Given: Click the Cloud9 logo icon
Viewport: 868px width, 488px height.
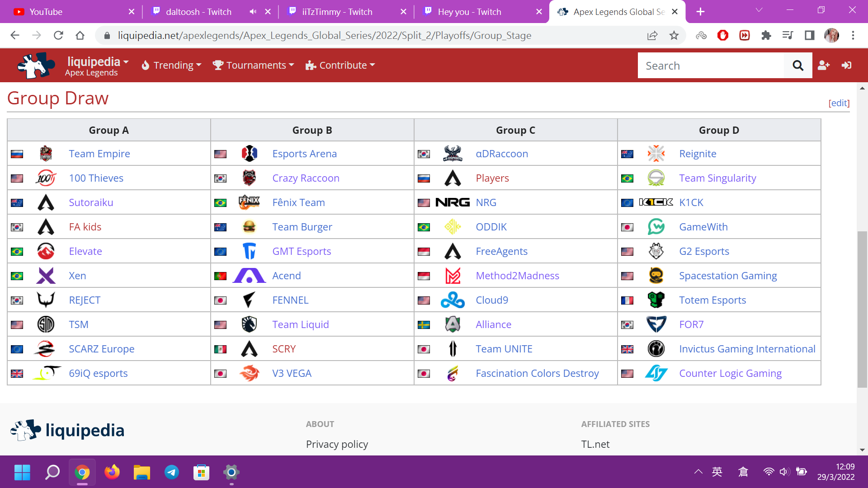Looking at the screenshot, I should 453,300.
